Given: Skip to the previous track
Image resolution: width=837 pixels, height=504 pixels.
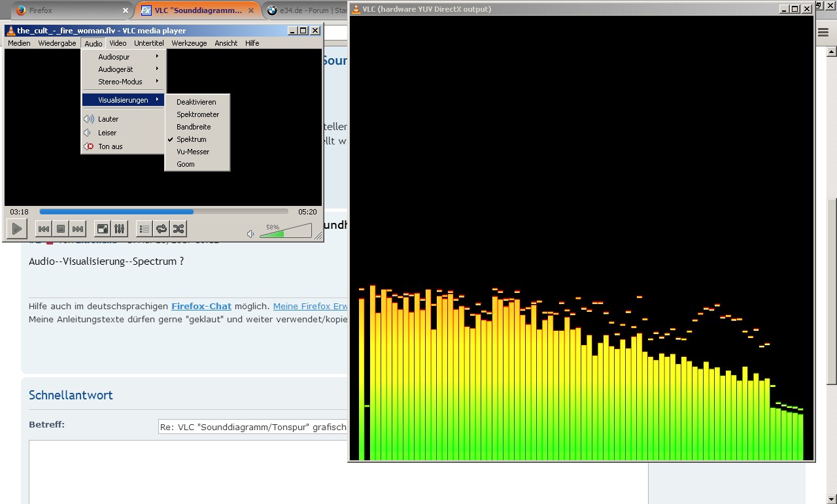Looking at the screenshot, I should pos(44,229).
